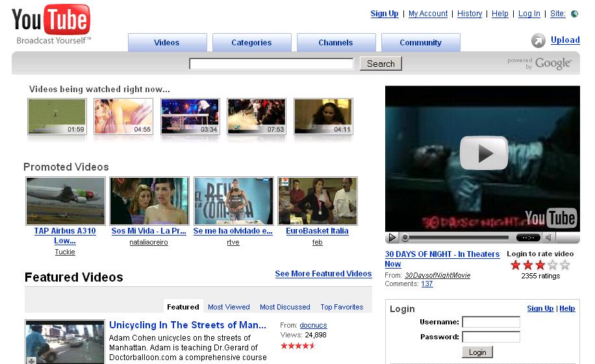Open the EuroBasket Italia thumbnail
595x364 pixels.
click(x=317, y=201)
